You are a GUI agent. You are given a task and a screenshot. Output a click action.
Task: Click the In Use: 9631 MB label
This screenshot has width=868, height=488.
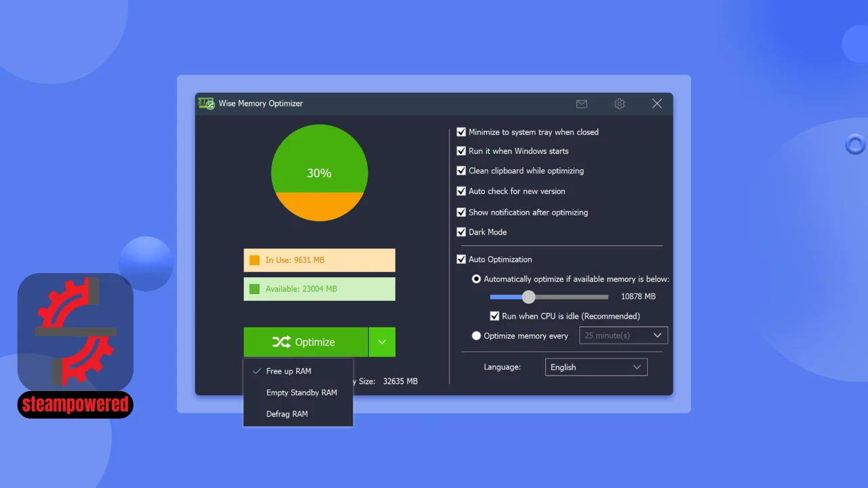[x=295, y=260]
